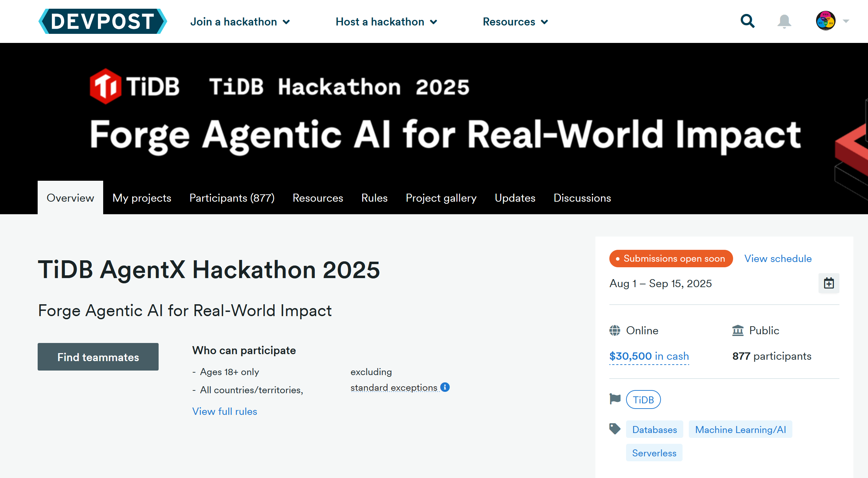The image size is (868, 478).
Task: Click the $30,500 in cash prize link
Action: (x=649, y=356)
